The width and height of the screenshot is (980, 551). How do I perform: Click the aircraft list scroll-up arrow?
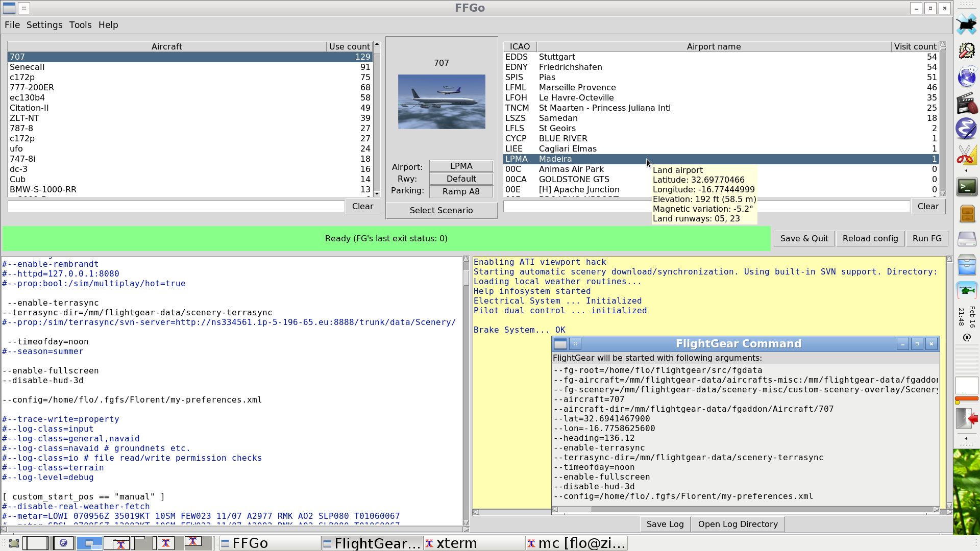point(377,44)
